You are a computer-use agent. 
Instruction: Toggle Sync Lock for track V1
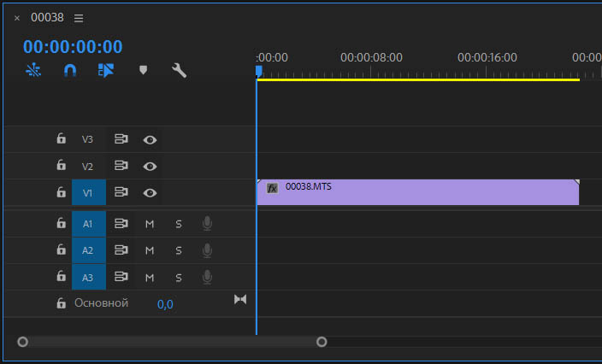pyautogui.click(x=121, y=192)
